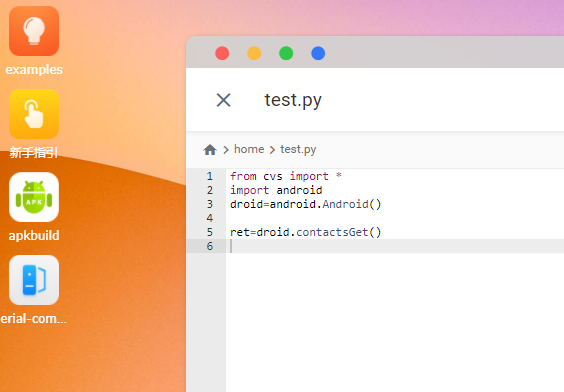Click the green window control dot
Screen dimensions: 564x392
tap(286, 53)
